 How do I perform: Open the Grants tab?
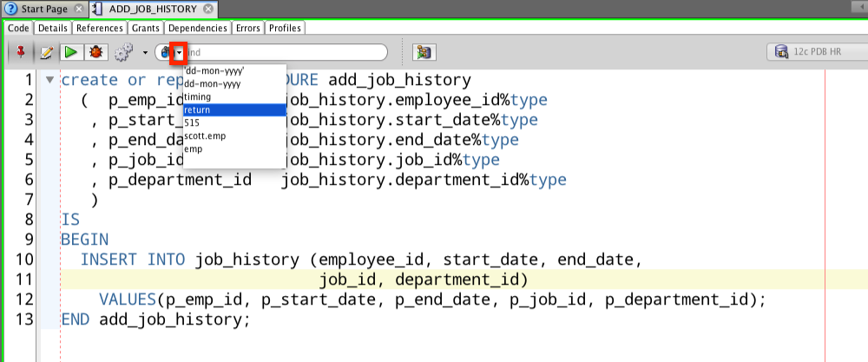(146, 28)
